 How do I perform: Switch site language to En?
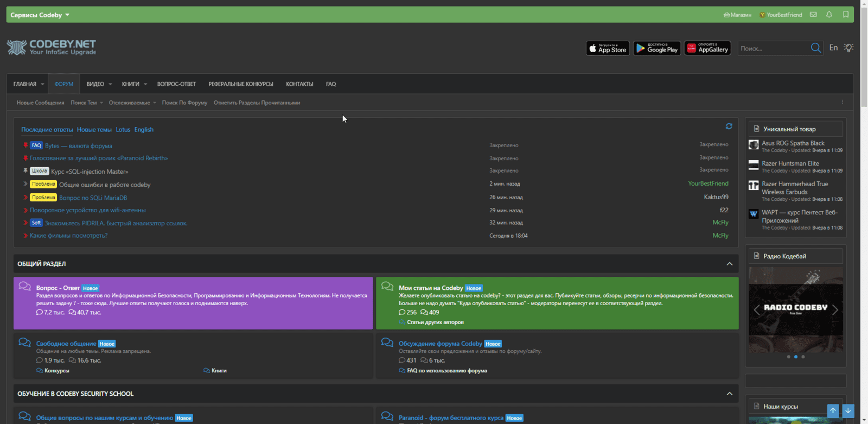pyautogui.click(x=833, y=48)
